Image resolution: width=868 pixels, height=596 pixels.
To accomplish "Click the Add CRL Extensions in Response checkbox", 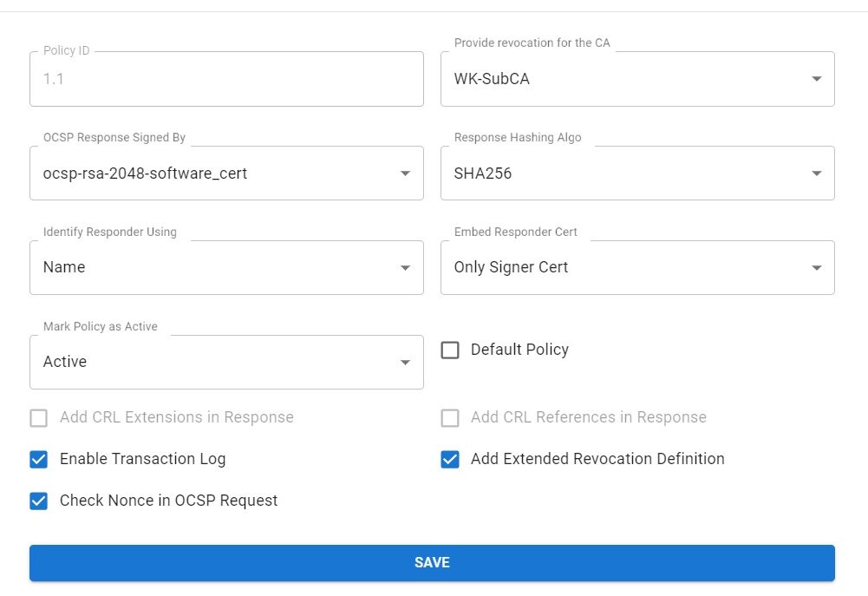I will point(38,417).
